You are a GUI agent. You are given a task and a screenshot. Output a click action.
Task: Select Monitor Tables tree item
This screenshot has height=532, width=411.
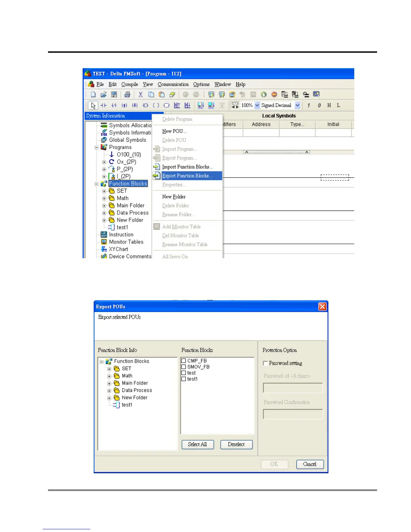(x=126, y=242)
